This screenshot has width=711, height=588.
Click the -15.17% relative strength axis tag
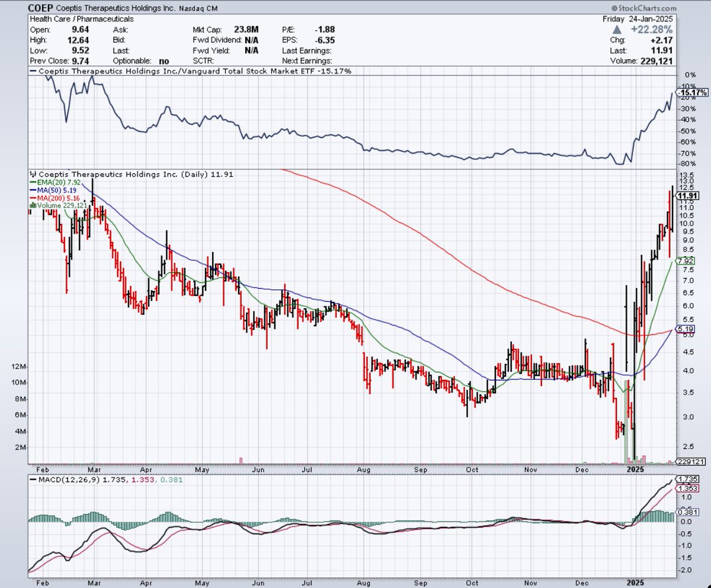pos(691,93)
